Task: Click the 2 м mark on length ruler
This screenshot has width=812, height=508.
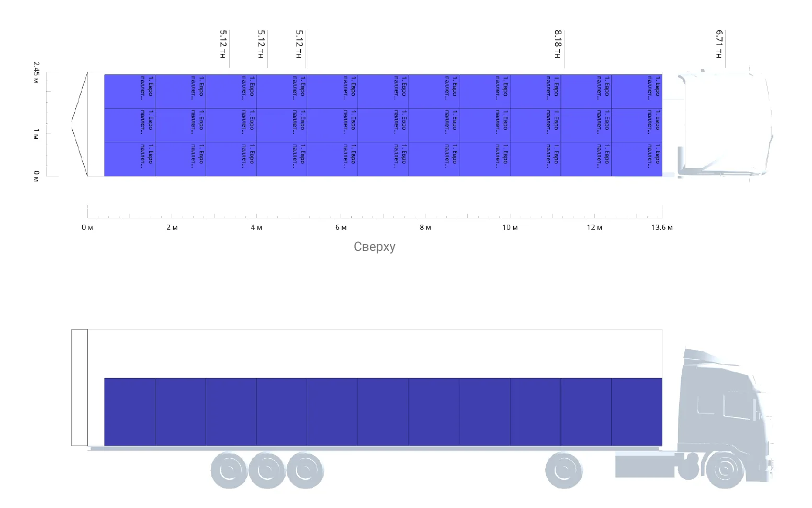Action: pos(172,227)
